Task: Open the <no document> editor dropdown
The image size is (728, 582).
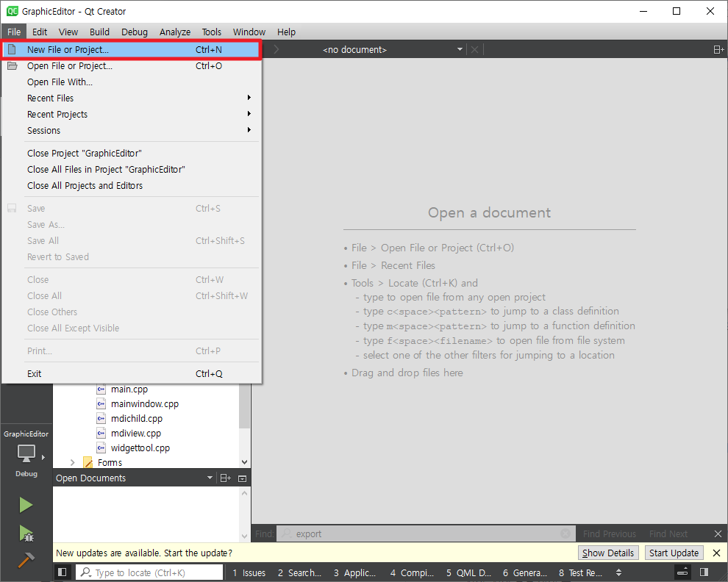Action: pos(393,50)
